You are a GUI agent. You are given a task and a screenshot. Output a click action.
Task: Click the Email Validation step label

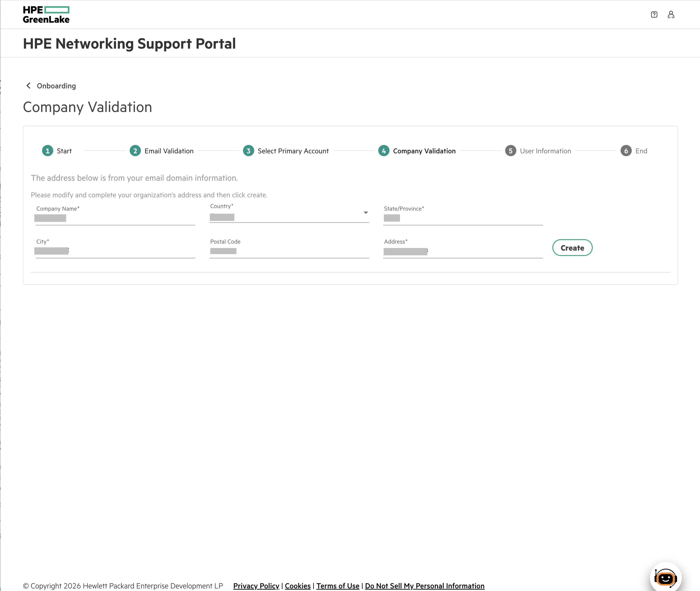[169, 151]
